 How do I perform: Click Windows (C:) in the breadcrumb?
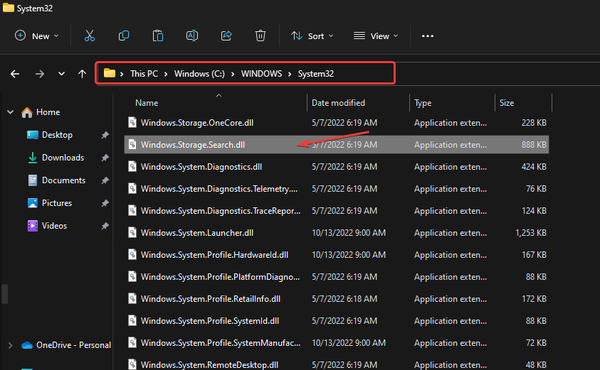pyautogui.click(x=199, y=73)
